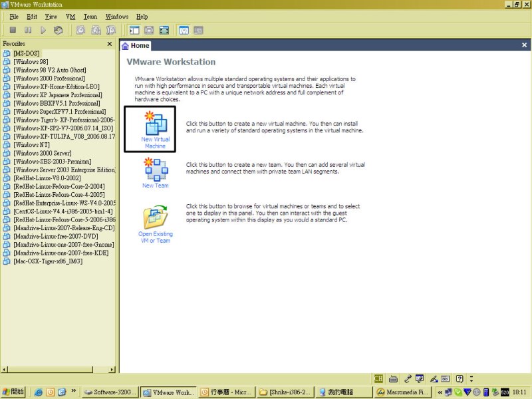Open the File menu

coord(14,17)
